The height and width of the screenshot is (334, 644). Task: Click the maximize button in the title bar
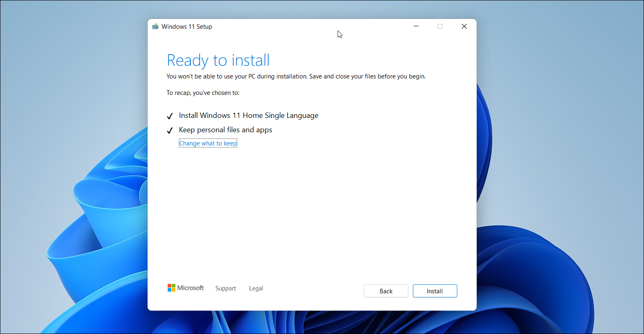click(x=440, y=26)
